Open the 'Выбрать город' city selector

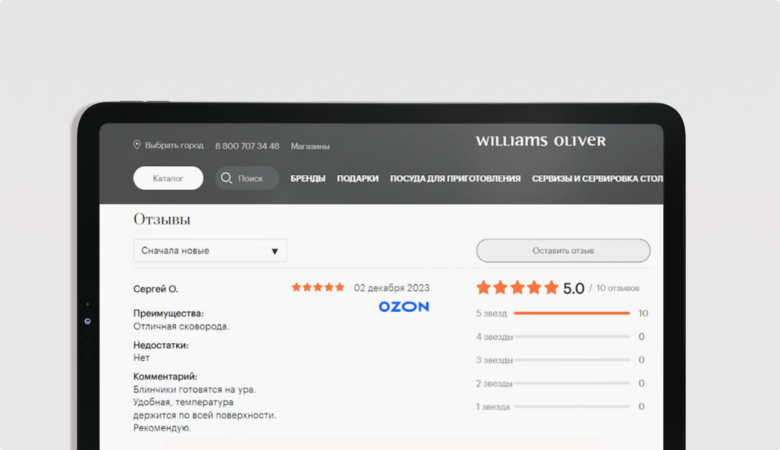tap(173, 146)
